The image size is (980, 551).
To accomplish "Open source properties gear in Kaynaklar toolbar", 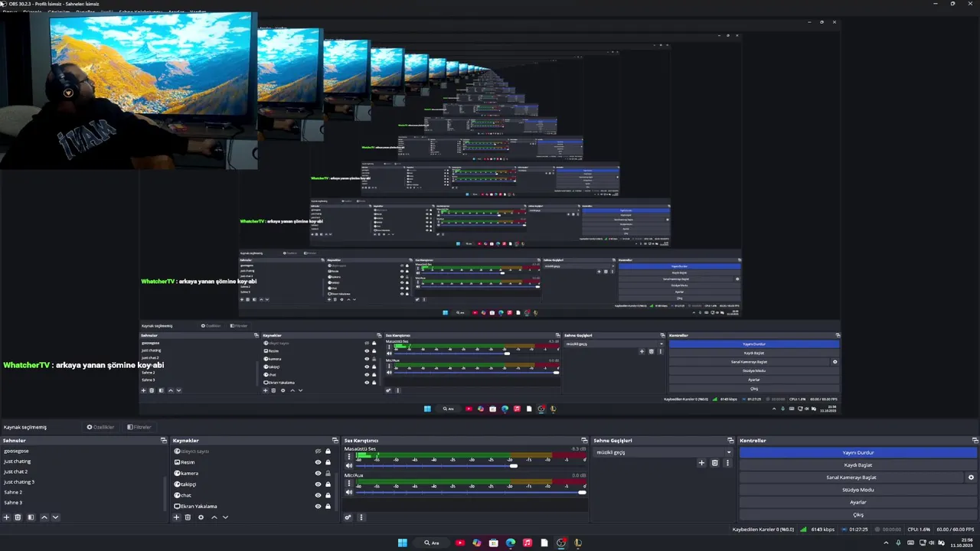I will pyautogui.click(x=201, y=517).
